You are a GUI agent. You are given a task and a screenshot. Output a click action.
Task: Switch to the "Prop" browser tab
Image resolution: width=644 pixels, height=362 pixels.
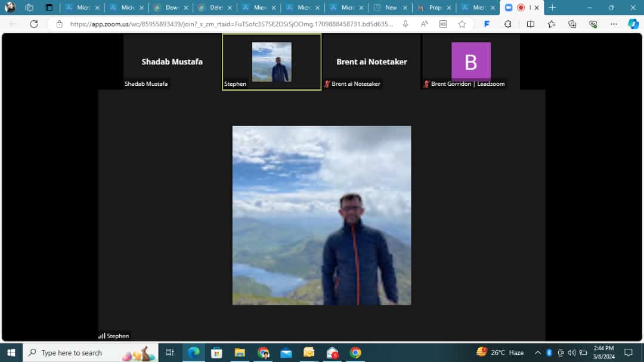434,7
